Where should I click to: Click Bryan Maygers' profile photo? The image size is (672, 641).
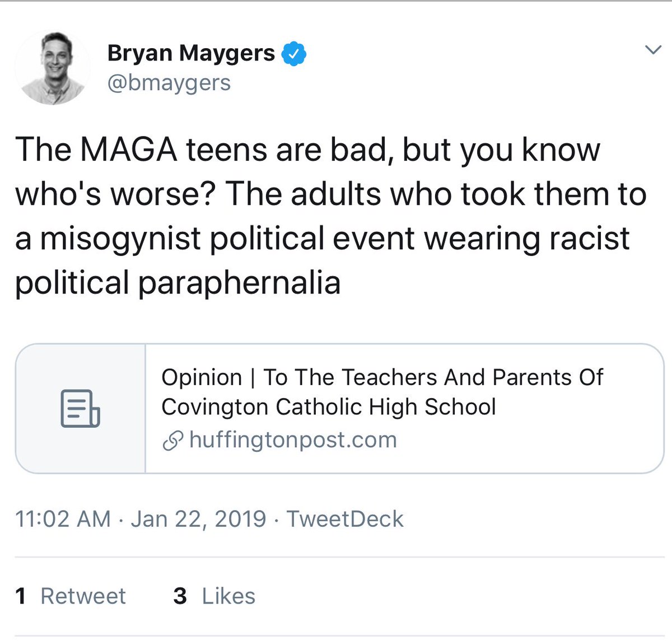(52, 68)
